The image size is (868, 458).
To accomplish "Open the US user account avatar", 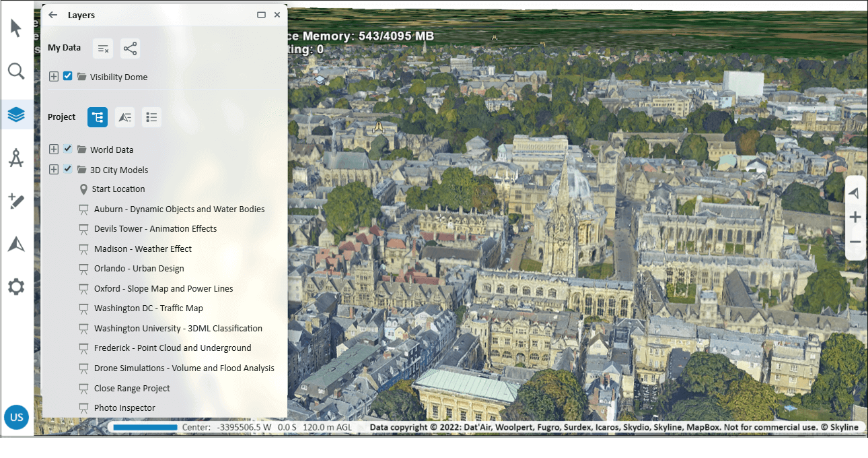I will [16, 417].
